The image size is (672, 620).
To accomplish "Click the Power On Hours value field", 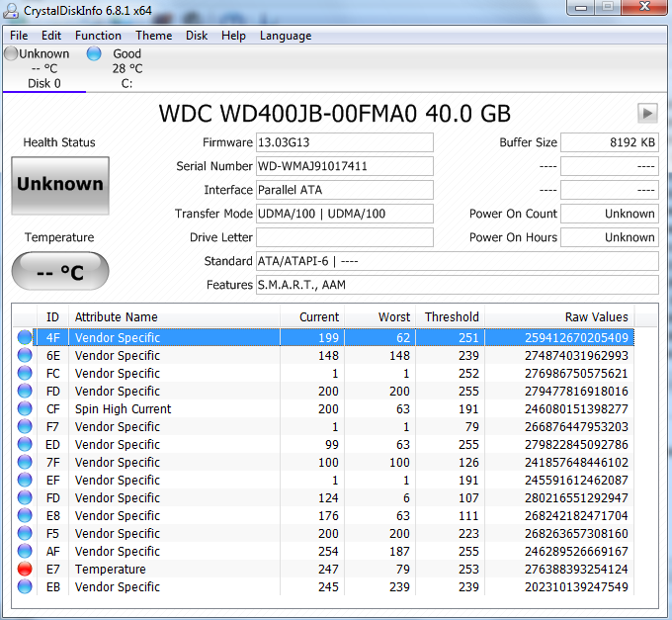I will 610,237.
